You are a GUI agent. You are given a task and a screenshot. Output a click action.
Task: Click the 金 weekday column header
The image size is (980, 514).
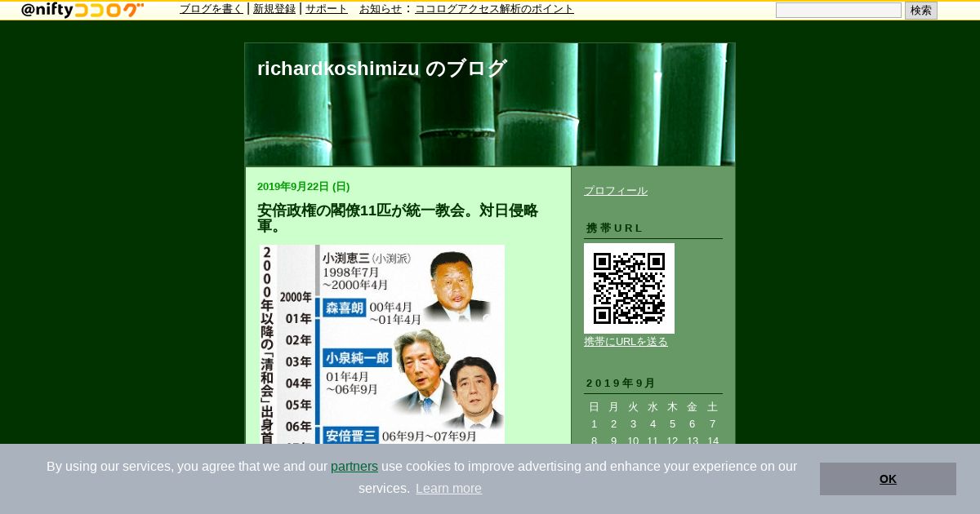click(x=692, y=407)
